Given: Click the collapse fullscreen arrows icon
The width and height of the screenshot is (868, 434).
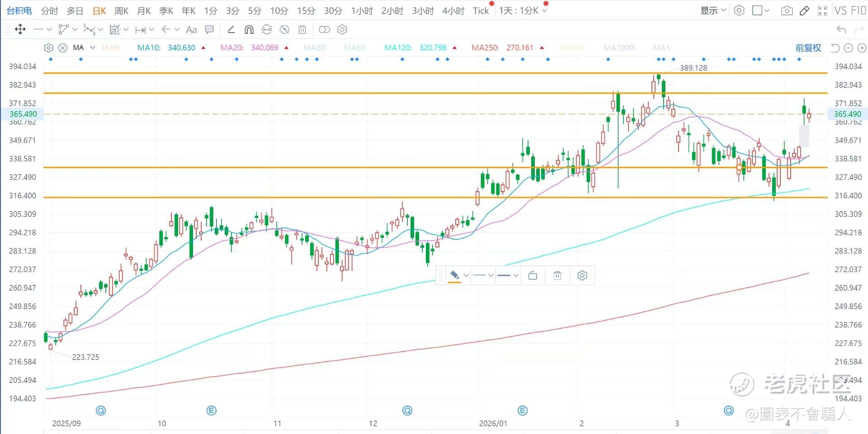Looking at the screenshot, I should pos(823,11).
